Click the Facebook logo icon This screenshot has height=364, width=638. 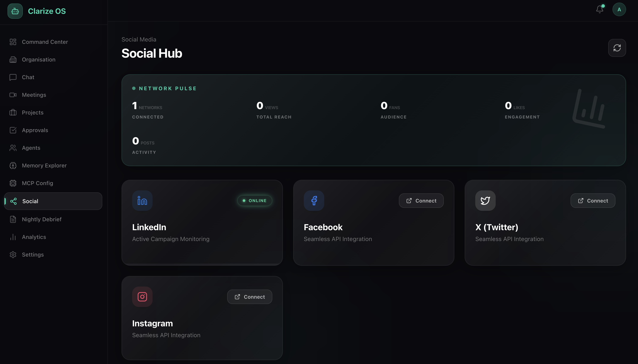coord(314,200)
